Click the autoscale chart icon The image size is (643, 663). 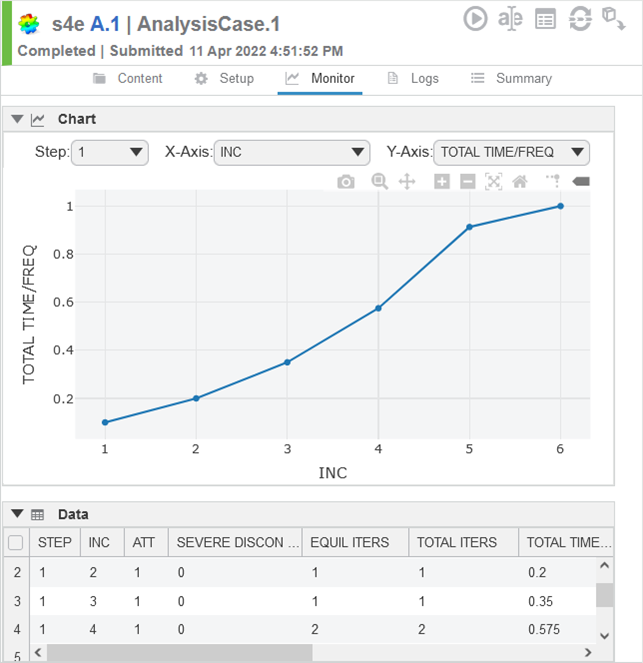pos(493,182)
